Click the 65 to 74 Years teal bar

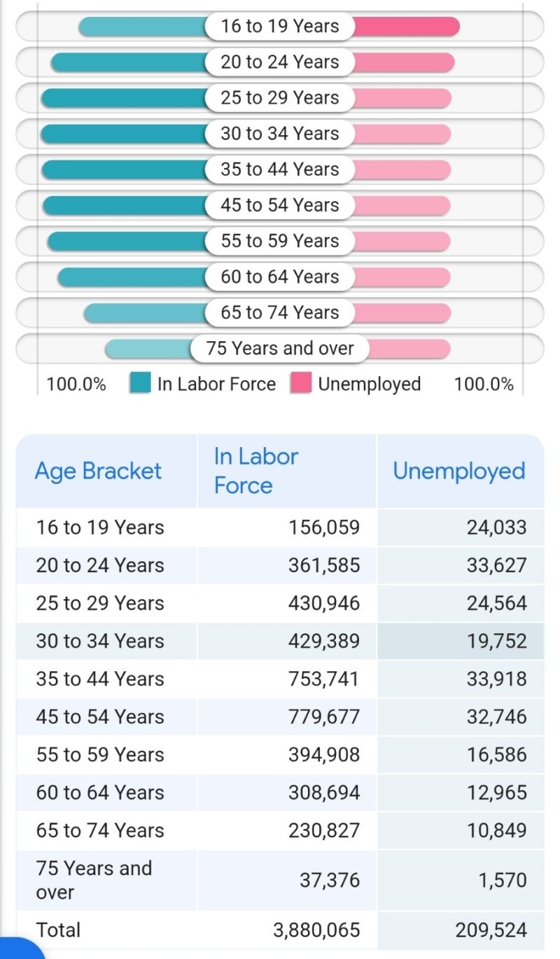point(144,313)
